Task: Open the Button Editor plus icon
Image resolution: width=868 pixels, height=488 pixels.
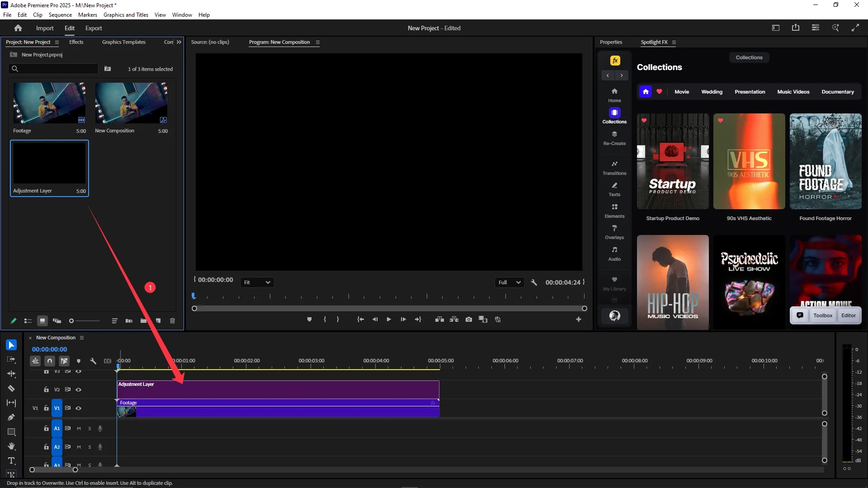Action: (x=578, y=319)
